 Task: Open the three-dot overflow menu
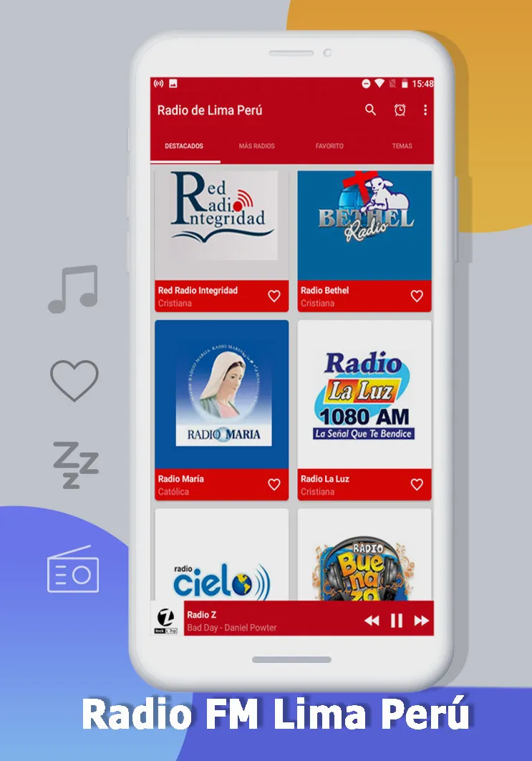425,110
